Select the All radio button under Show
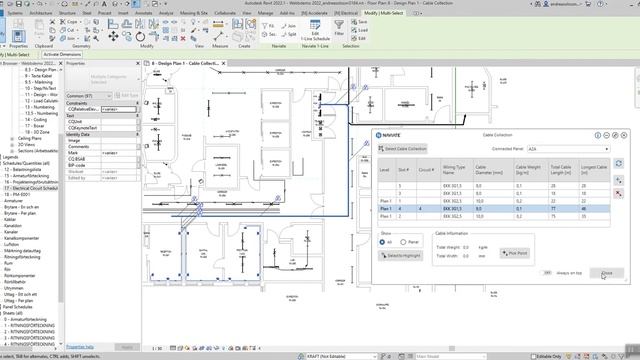The image size is (640, 360). pyautogui.click(x=382, y=242)
